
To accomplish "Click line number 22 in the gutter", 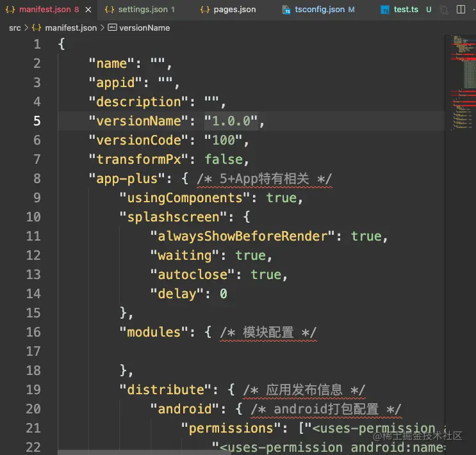I will point(33,447).
